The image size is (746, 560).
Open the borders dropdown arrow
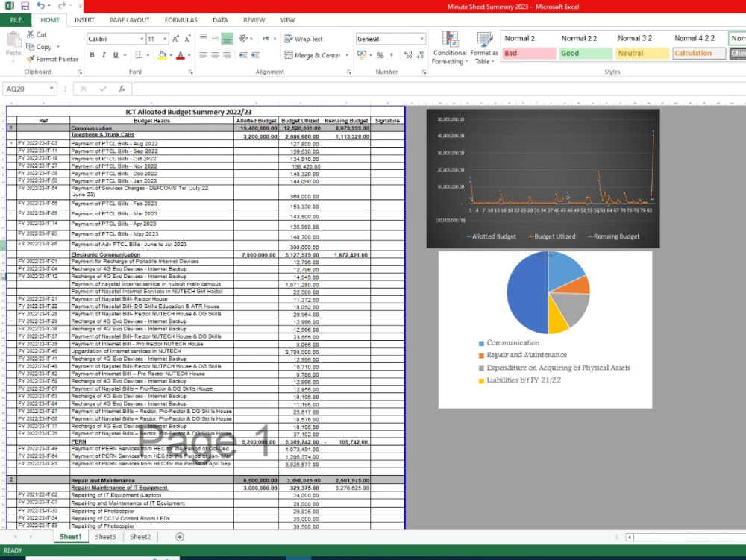[148, 55]
